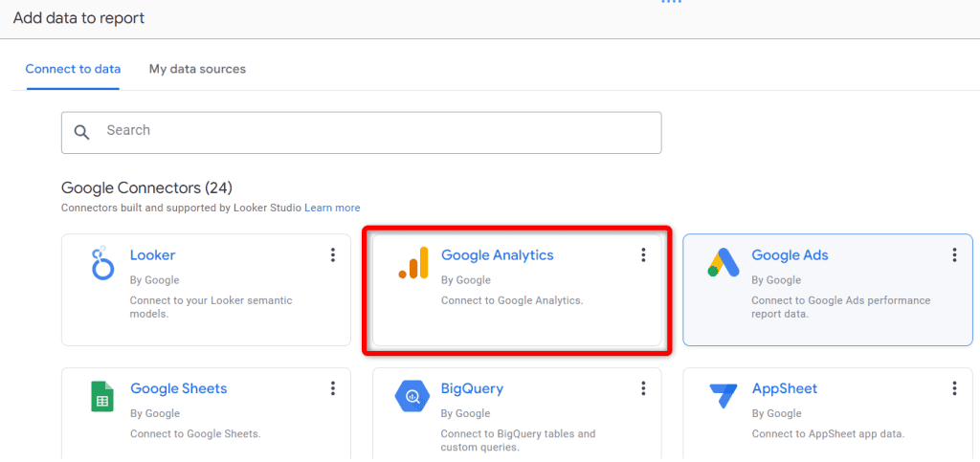Switch to Connect to data tab
980x462 pixels.
73,69
